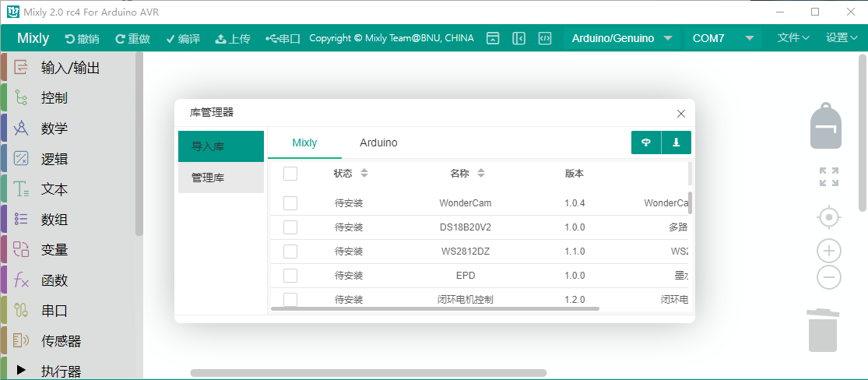
Task: Click the EPD library name
Action: coord(465,276)
